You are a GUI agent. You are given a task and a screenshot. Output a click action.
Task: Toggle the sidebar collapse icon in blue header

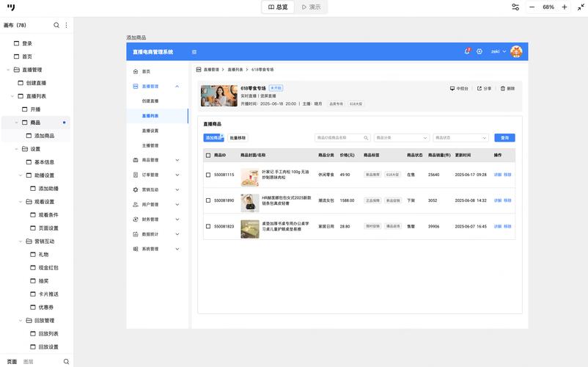point(194,52)
